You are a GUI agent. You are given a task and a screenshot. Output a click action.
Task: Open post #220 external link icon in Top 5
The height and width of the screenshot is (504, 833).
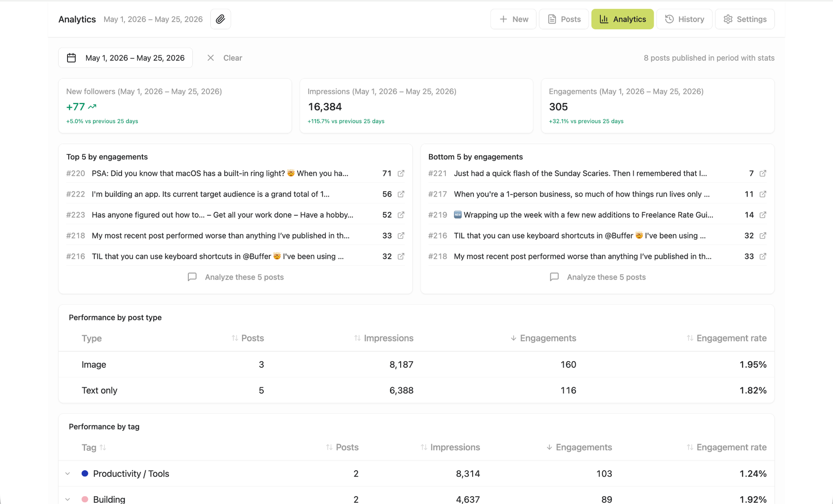pos(401,173)
